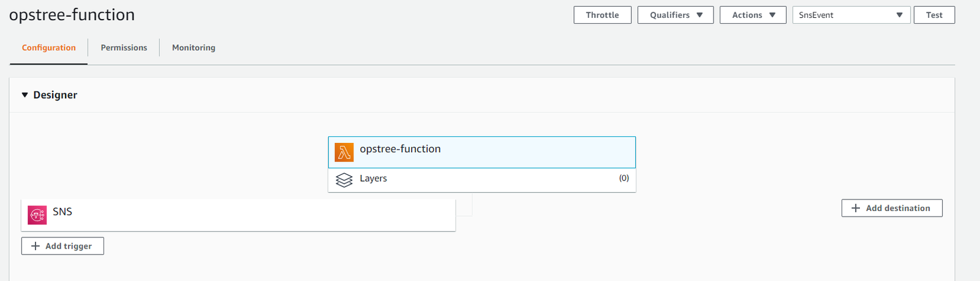Screen dimensions: 980x281
Task: Click the Layers stack icon
Action: 344,180
